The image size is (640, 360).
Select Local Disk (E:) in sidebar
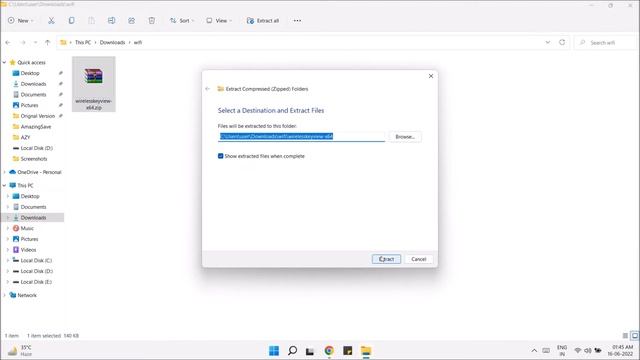click(36, 282)
